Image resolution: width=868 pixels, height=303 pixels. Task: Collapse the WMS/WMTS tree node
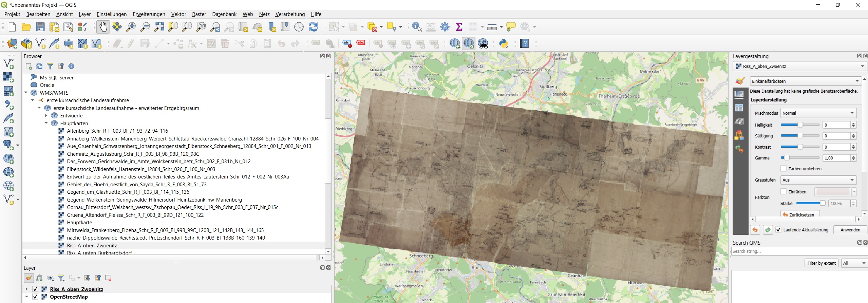pyautogui.click(x=26, y=93)
